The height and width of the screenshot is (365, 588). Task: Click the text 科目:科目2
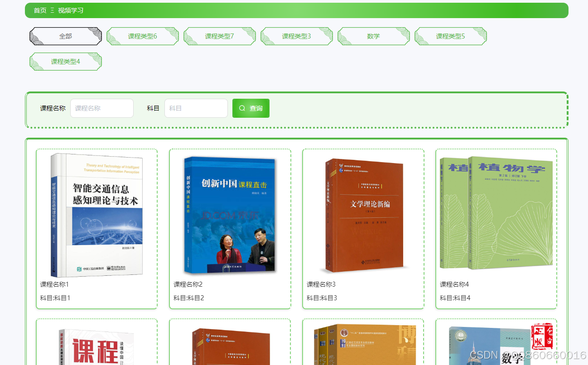pos(188,298)
